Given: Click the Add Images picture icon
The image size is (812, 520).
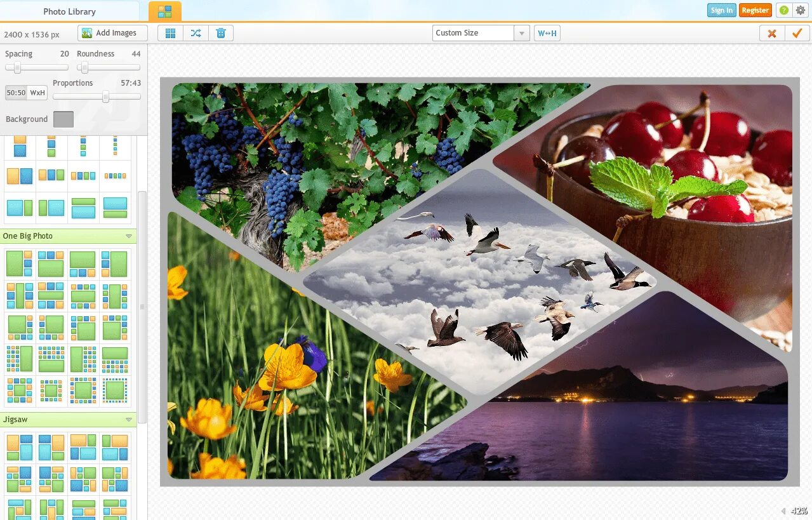Looking at the screenshot, I should point(87,33).
